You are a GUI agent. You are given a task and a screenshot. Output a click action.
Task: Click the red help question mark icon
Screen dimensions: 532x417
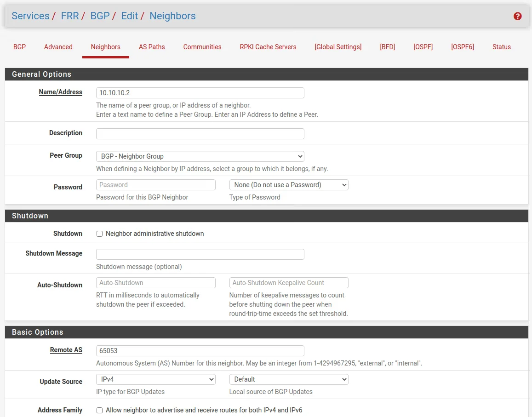click(517, 16)
